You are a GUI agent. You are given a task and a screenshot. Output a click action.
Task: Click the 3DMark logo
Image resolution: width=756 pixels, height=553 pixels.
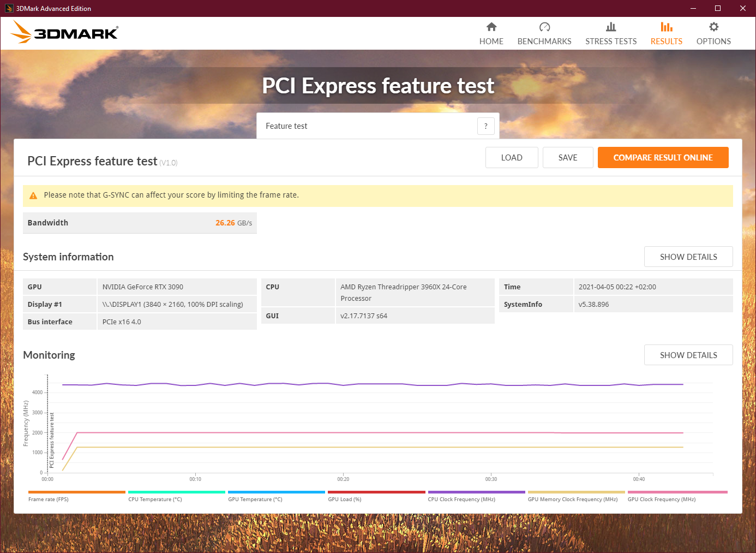point(64,32)
